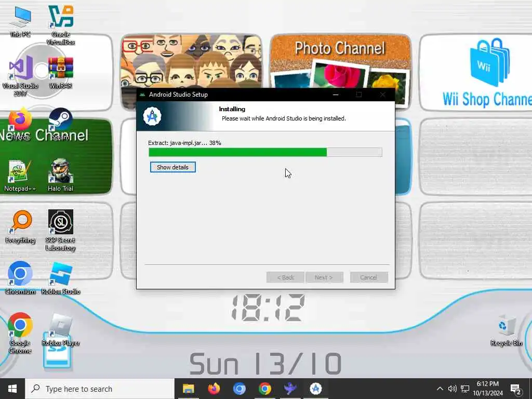
Task: Select Notepad++ desktop shortcut
Action: click(20, 175)
